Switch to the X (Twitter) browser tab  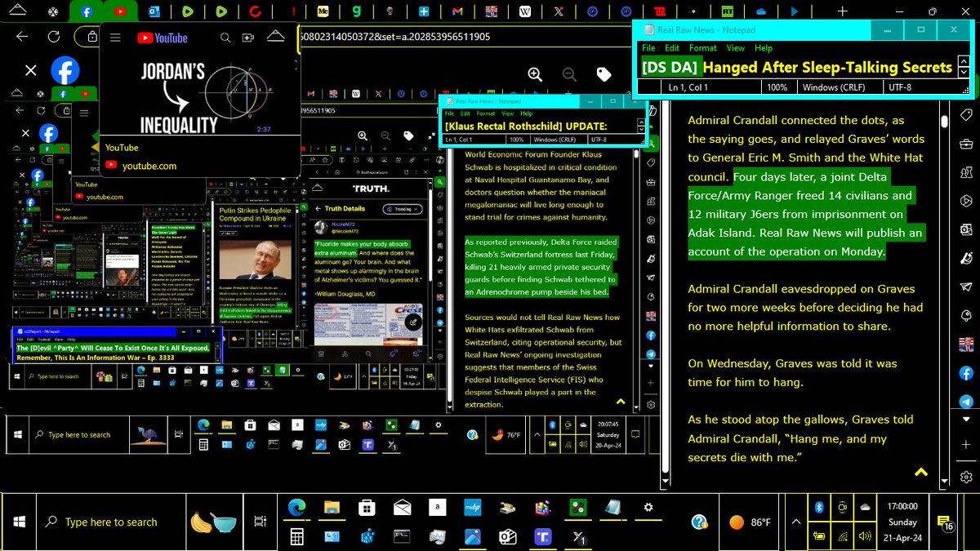click(x=559, y=12)
